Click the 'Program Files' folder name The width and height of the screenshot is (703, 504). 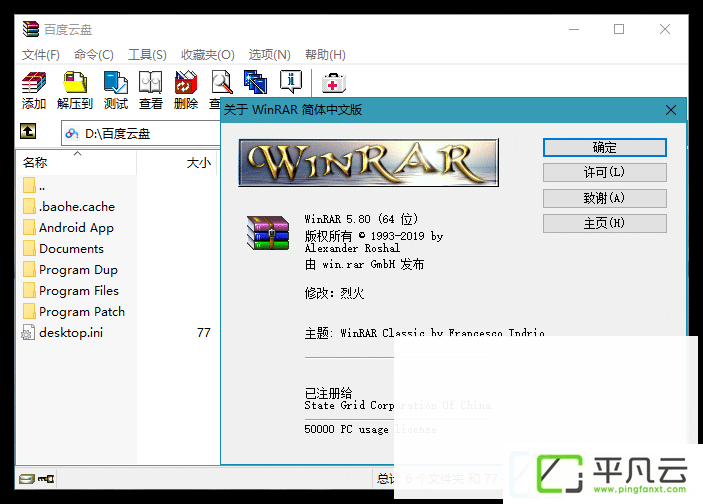coord(79,291)
